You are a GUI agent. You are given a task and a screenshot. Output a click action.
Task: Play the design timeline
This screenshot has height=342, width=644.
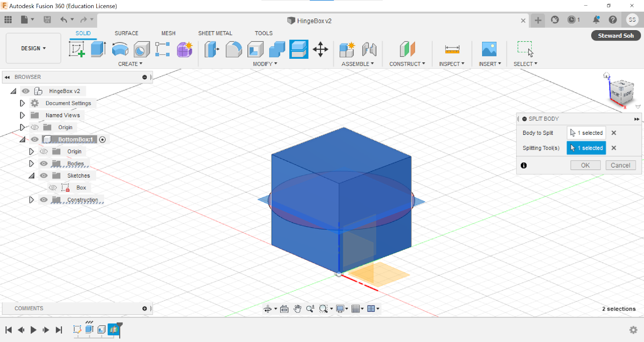pyautogui.click(x=33, y=330)
